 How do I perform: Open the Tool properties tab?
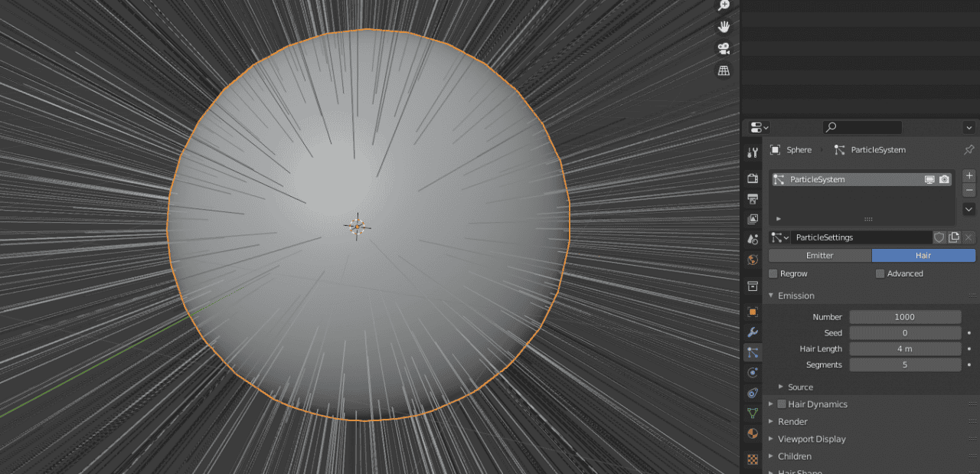[x=753, y=152]
